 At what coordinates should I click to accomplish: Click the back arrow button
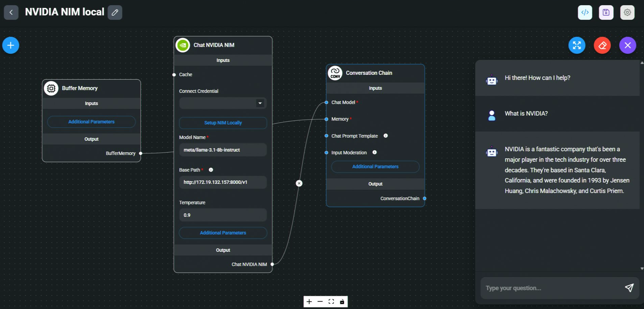coord(11,12)
